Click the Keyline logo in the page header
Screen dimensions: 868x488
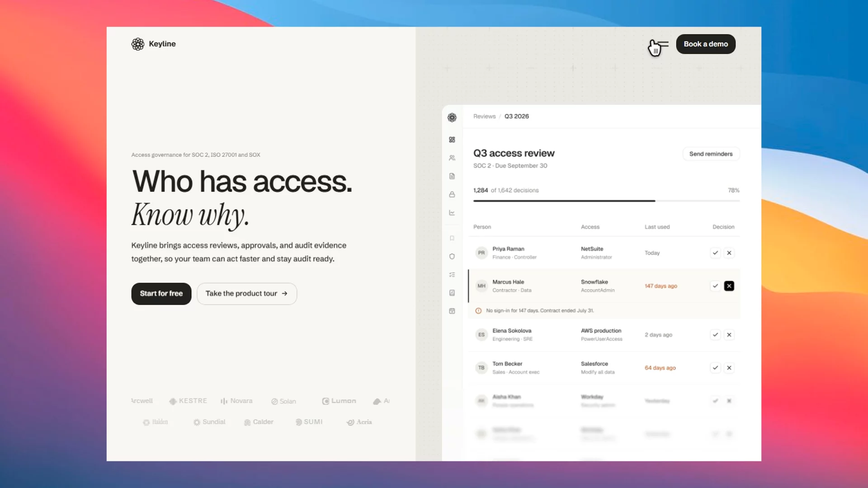tap(153, 44)
